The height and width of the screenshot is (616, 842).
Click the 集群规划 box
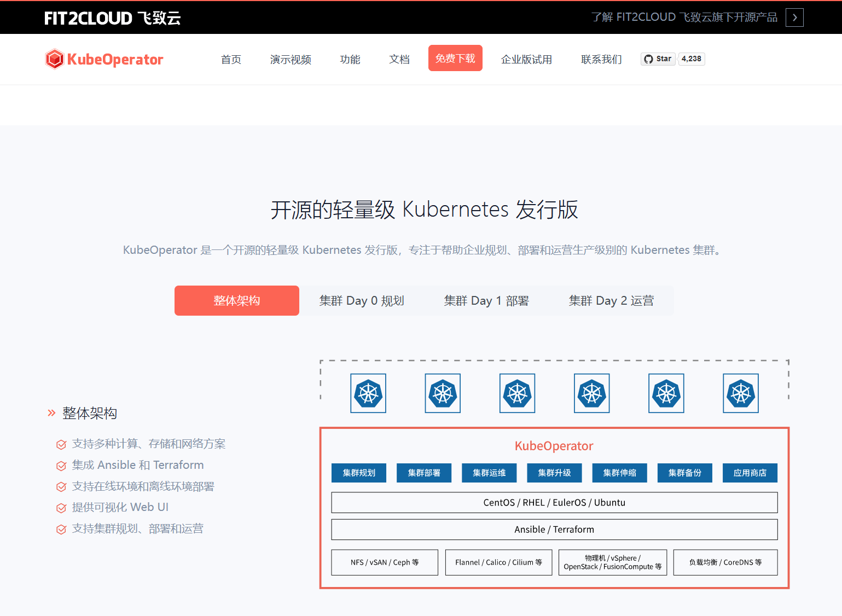(x=359, y=473)
